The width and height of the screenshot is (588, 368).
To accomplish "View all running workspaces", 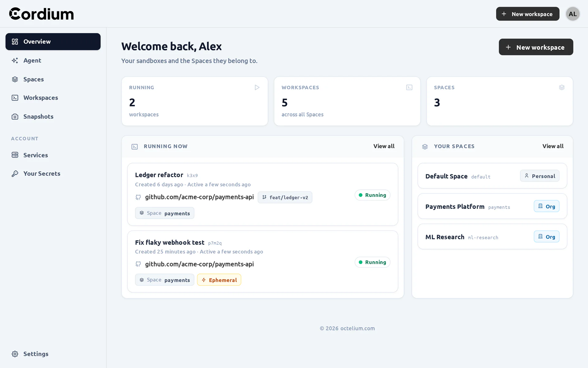I will pyautogui.click(x=384, y=146).
